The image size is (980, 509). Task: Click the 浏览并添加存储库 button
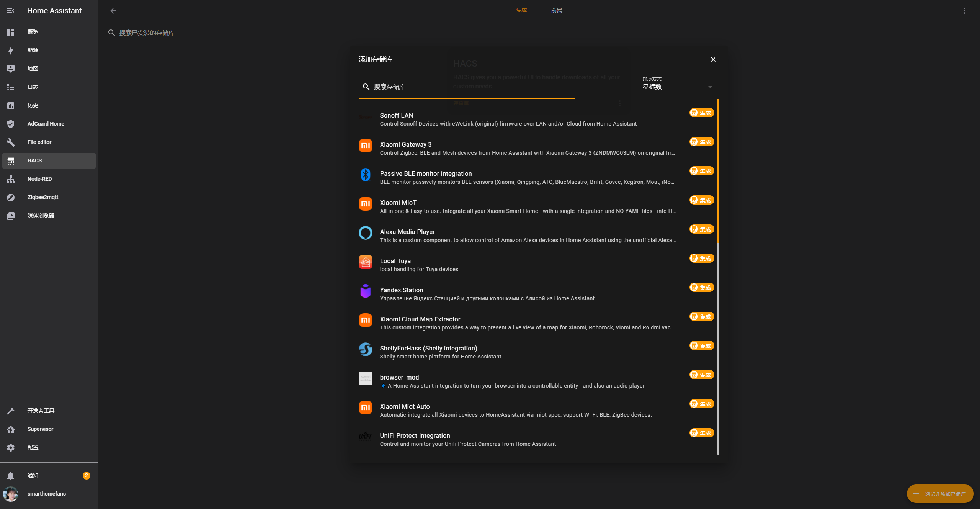[x=940, y=494]
